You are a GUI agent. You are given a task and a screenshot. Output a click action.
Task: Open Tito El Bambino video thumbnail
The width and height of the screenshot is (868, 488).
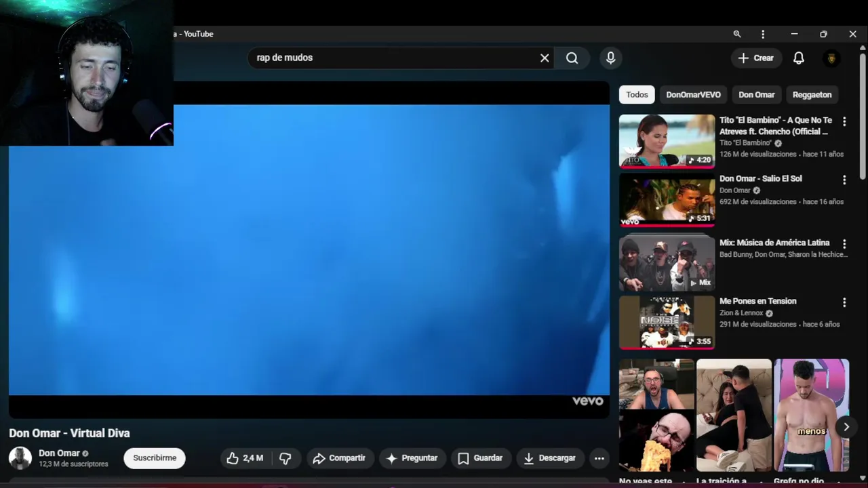click(667, 141)
